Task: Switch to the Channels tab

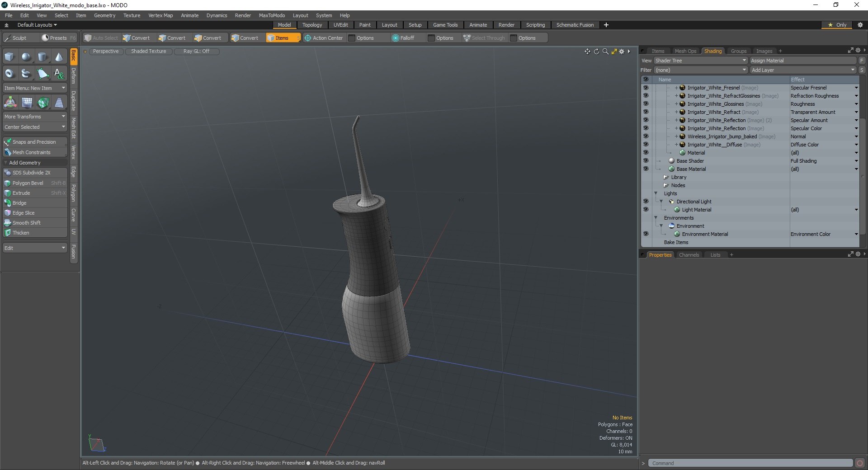Action: [x=689, y=255]
